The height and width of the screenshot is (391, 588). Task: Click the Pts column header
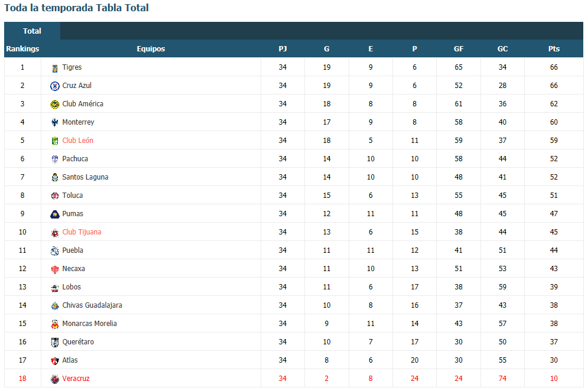click(x=554, y=49)
